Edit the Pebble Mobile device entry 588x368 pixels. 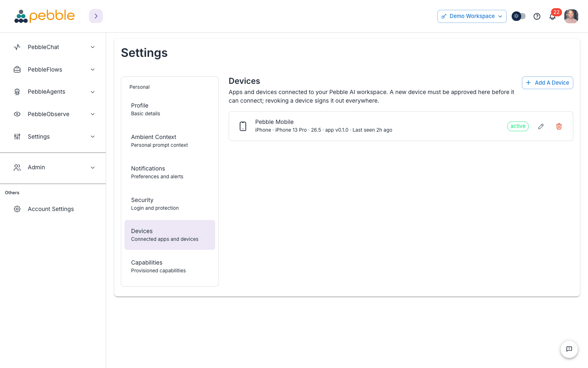[541, 126]
